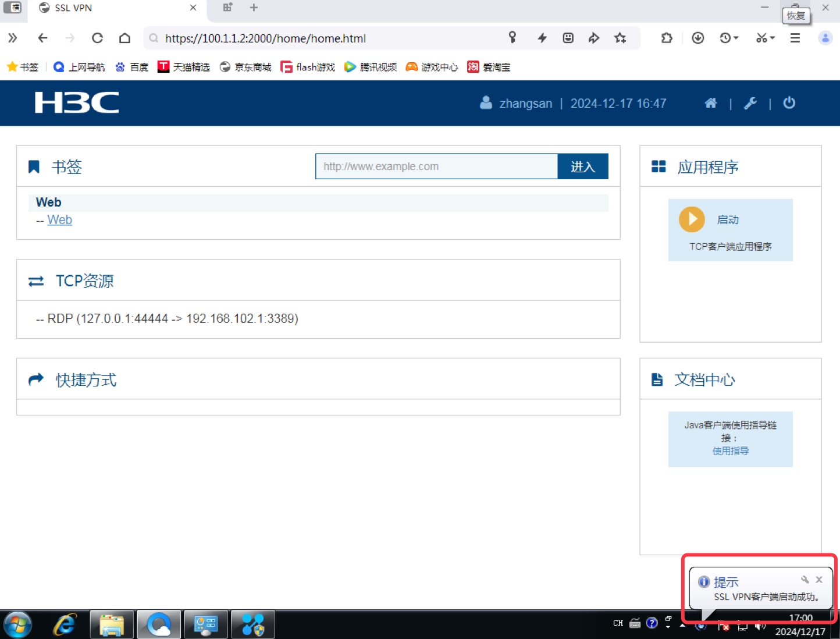
Task: Click the browser back arrow
Action: (42, 38)
